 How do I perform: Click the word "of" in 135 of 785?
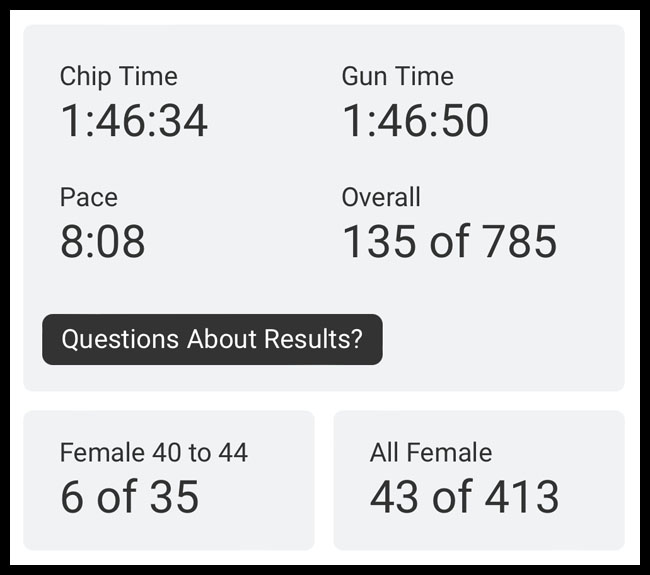pos(449,242)
